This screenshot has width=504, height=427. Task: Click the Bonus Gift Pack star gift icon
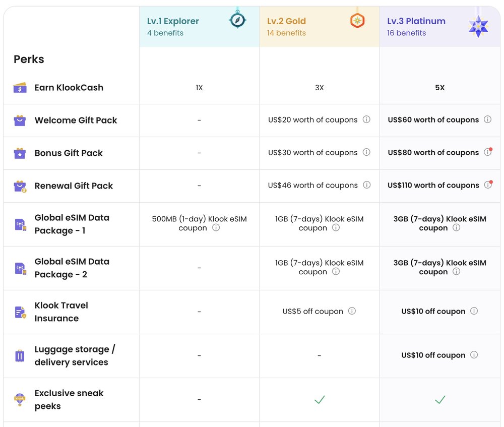(19, 153)
